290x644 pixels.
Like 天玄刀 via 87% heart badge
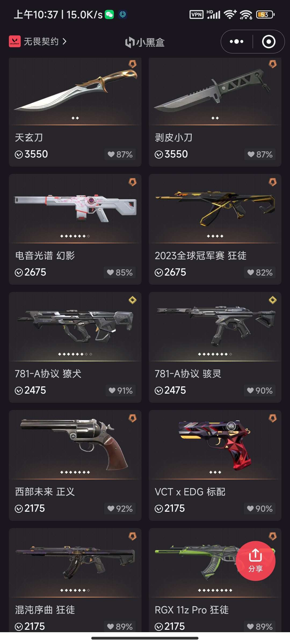120,154
